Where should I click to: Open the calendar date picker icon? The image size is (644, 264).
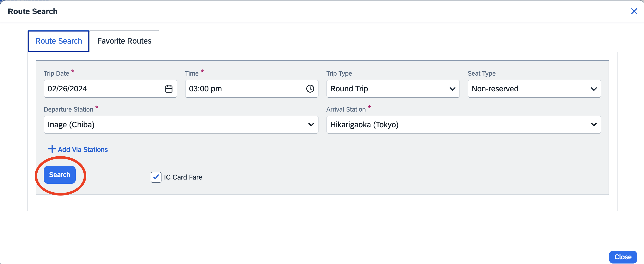(169, 89)
